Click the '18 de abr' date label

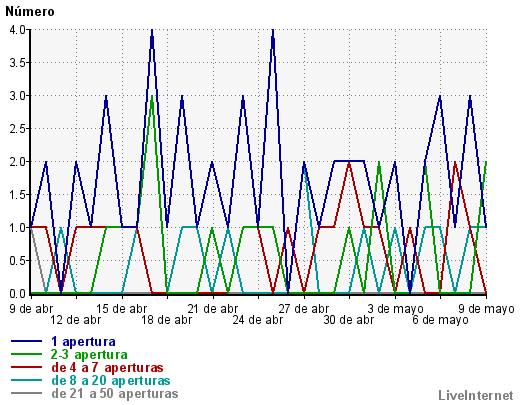click(x=167, y=320)
